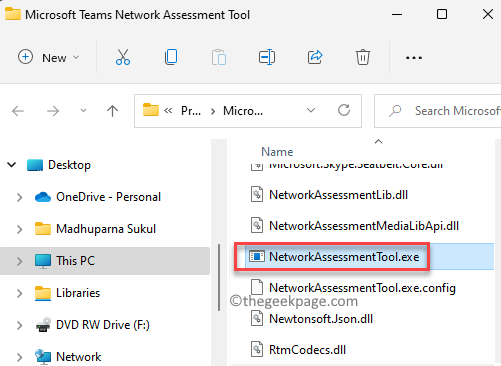Open Network in navigation pane

tap(79, 357)
